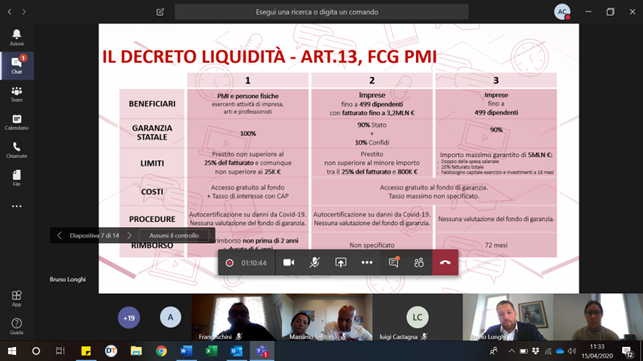Open the Calendario view

(16, 122)
